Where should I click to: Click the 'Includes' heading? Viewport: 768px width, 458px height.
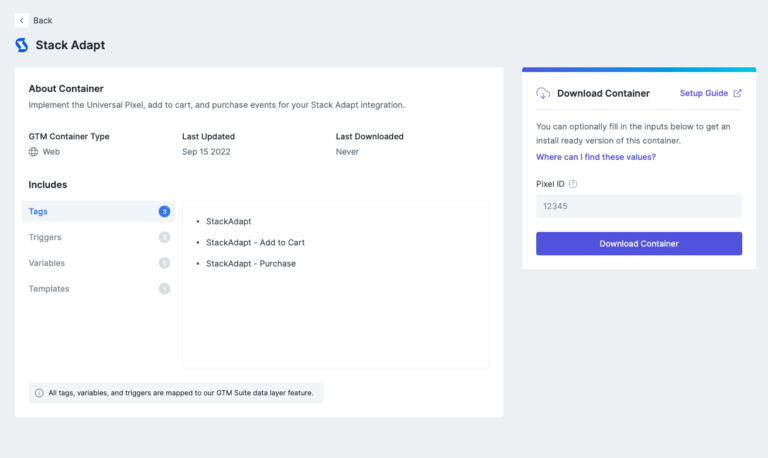[x=48, y=185]
